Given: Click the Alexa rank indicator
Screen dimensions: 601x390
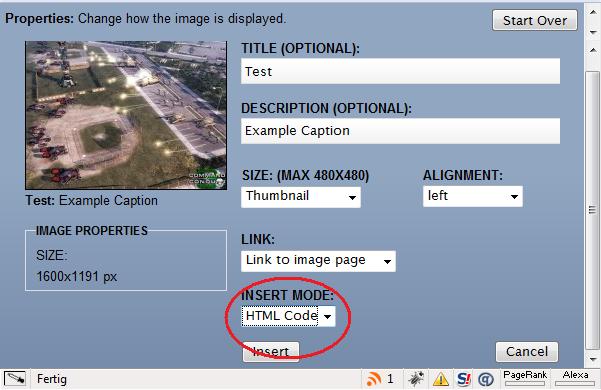Looking at the screenshot, I should (575, 379).
